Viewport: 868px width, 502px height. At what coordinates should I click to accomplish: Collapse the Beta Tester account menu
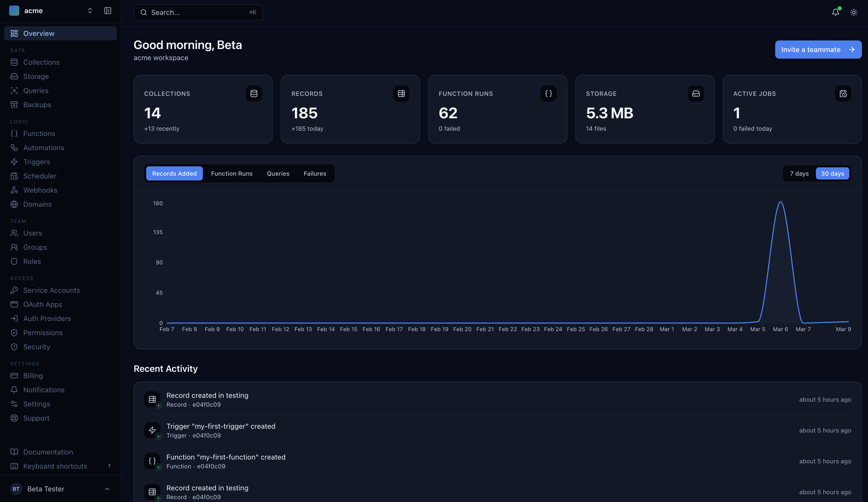[x=107, y=489]
